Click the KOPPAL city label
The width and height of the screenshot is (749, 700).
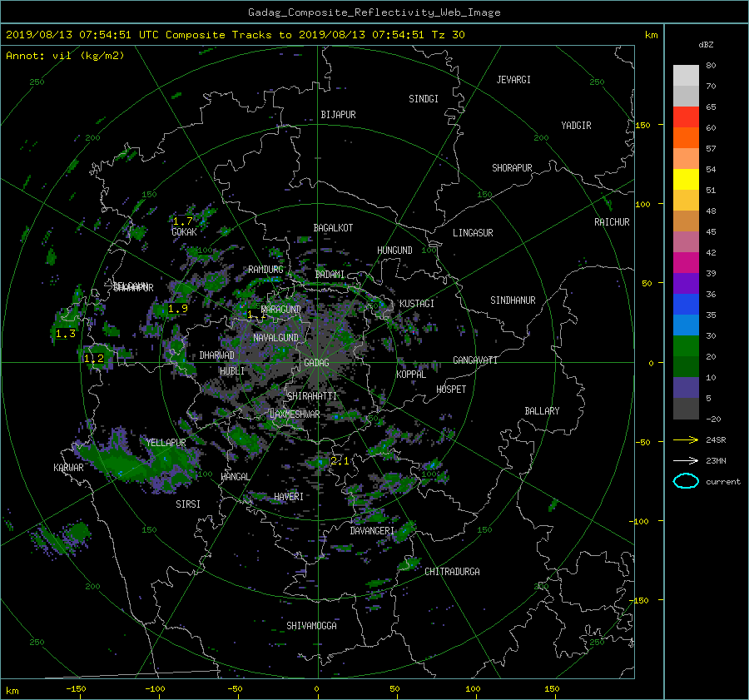click(411, 375)
